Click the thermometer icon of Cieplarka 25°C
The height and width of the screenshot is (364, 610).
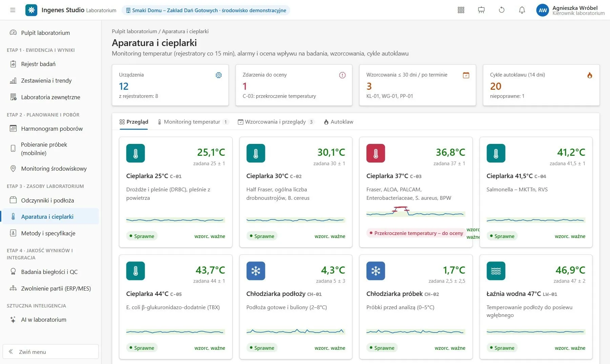tap(136, 153)
